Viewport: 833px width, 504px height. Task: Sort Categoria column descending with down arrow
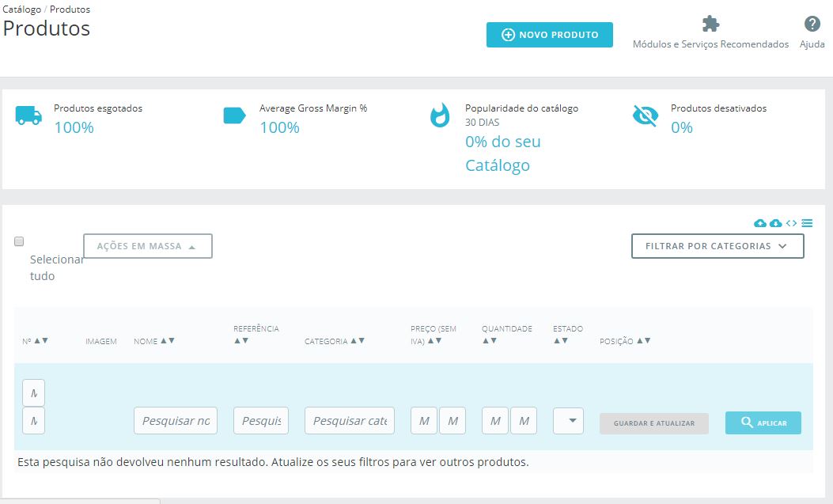pyautogui.click(x=362, y=340)
